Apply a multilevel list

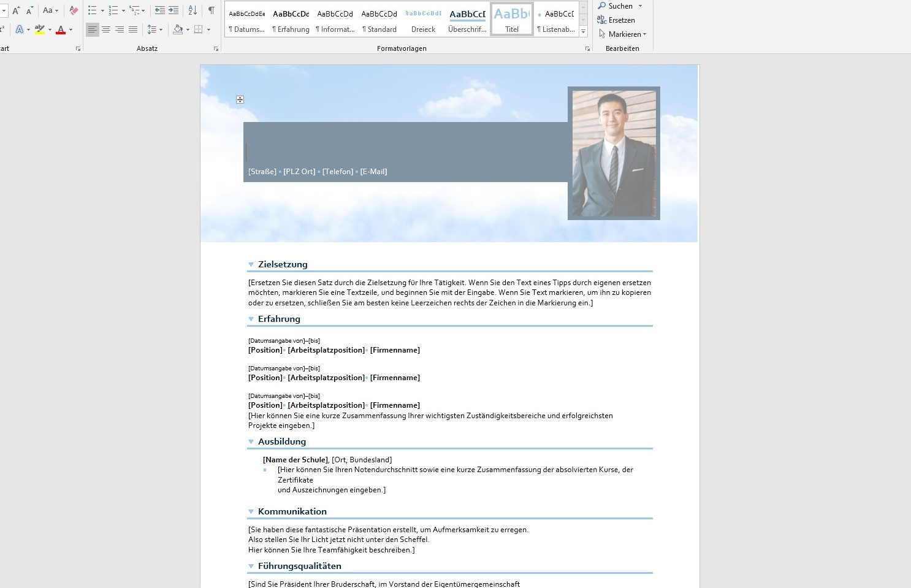pos(134,10)
